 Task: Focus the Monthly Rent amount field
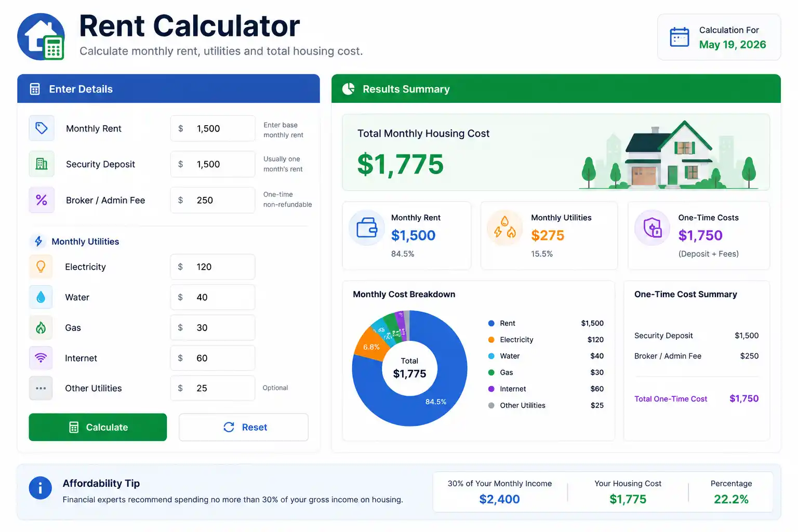[213, 128]
